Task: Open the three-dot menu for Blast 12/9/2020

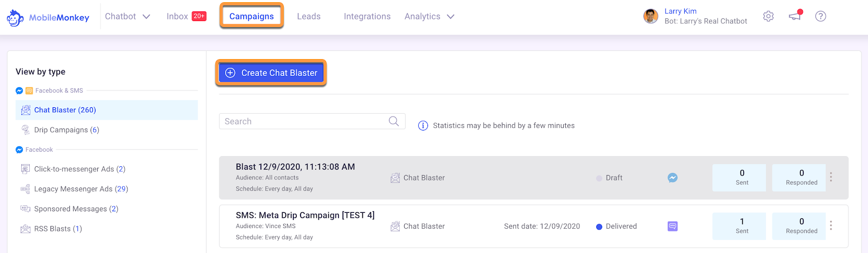Action: [831, 177]
